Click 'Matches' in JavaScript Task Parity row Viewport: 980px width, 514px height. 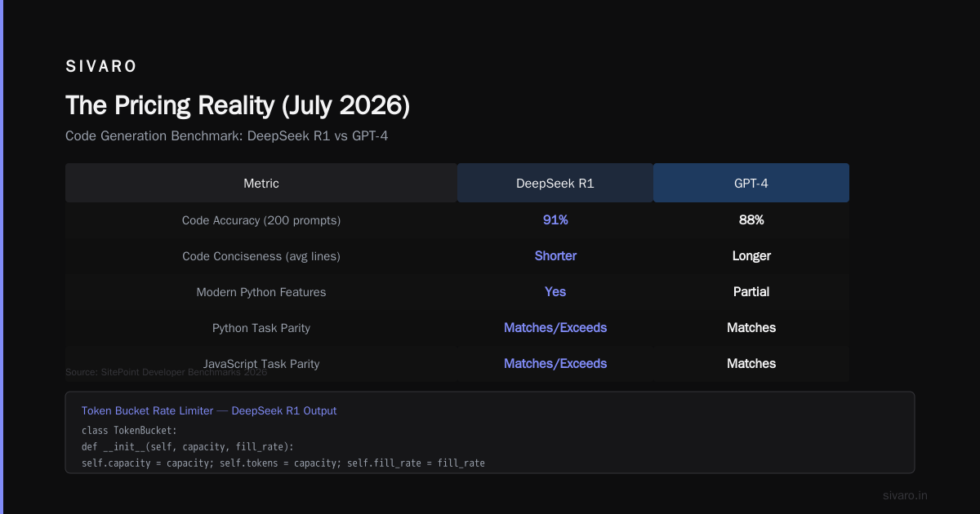click(x=751, y=364)
